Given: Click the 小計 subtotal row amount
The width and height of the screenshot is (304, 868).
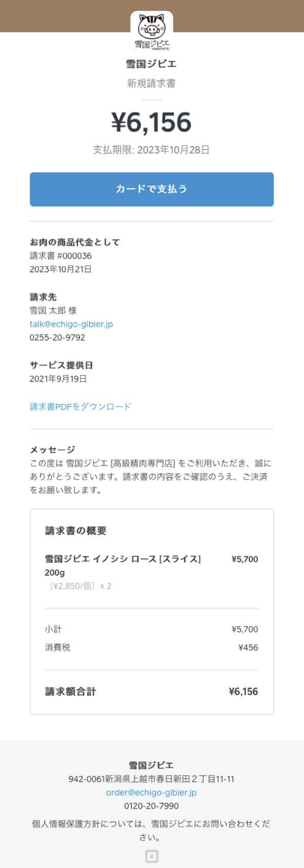Looking at the screenshot, I should (245, 629).
